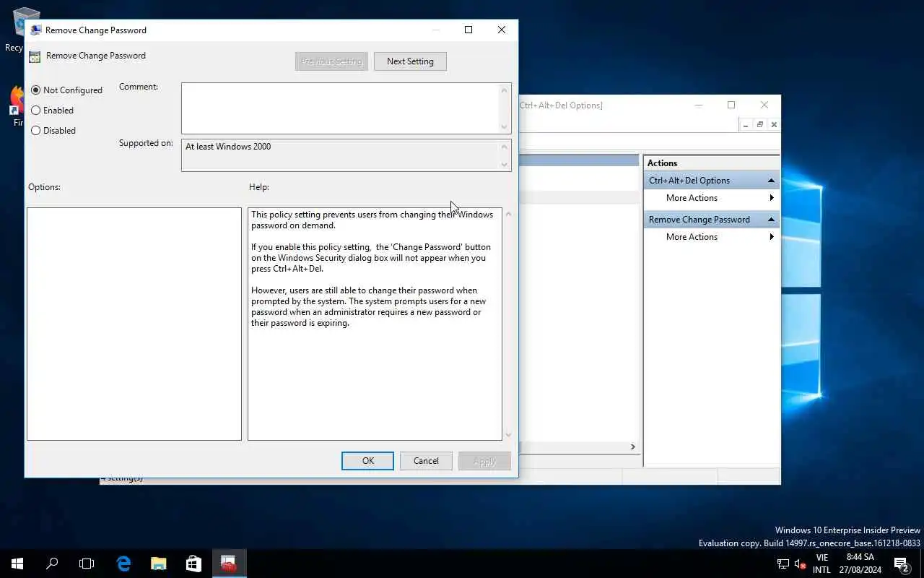Screen dimensions: 924x578
Task: Click the dialog title bar system icon
Action: click(x=36, y=30)
